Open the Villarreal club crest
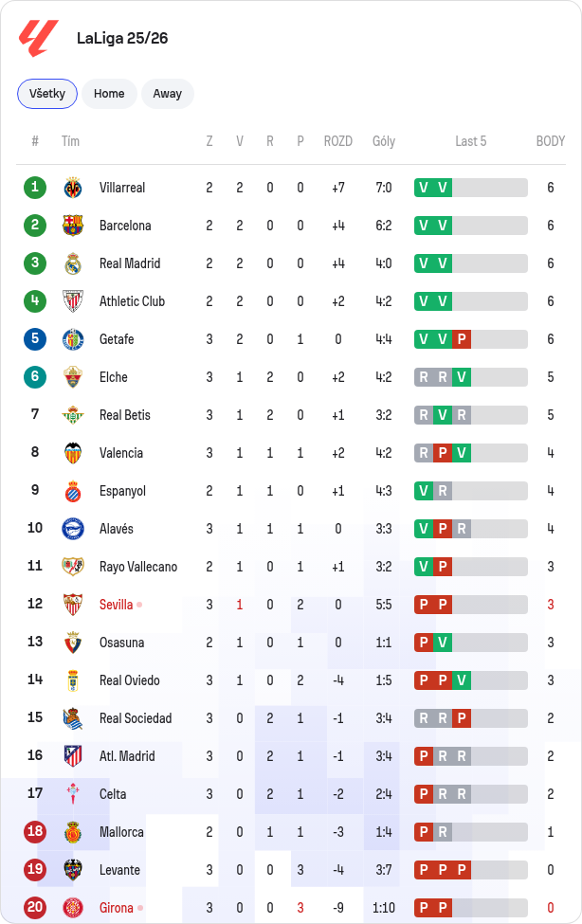This screenshot has width=582, height=924. [73, 188]
